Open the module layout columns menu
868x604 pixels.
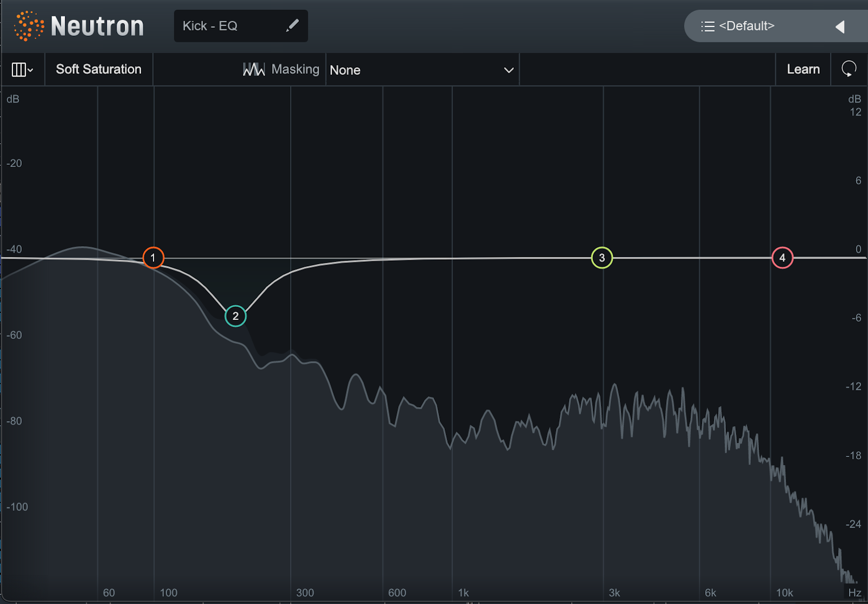tap(22, 69)
